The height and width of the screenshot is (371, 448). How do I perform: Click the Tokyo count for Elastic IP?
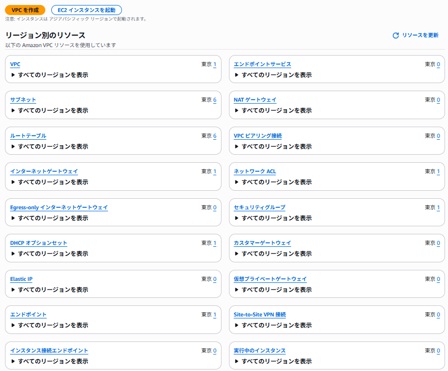[x=215, y=279]
